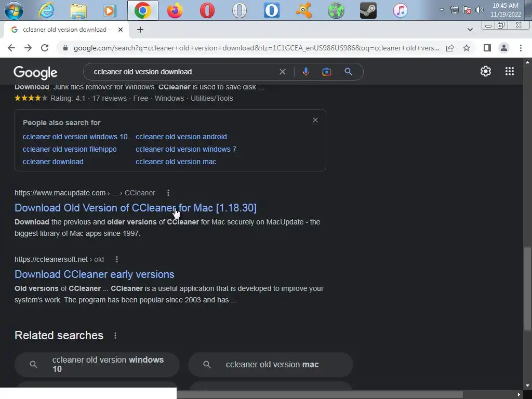532x399 pixels.
Task: Open ccleaner old version mac suggestion link
Action: (x=176, y=162)
